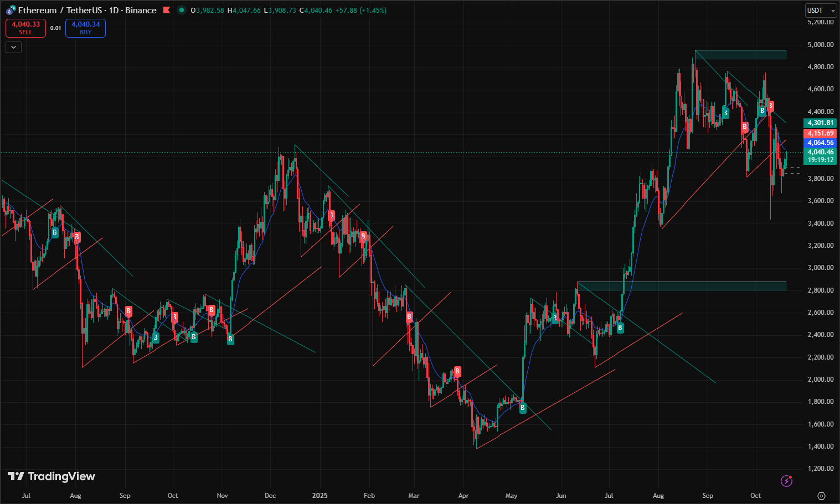The width and height of the screenshot is (840, 504).
Task: Click the 0.01 spread value
Action: pos(55,28)
